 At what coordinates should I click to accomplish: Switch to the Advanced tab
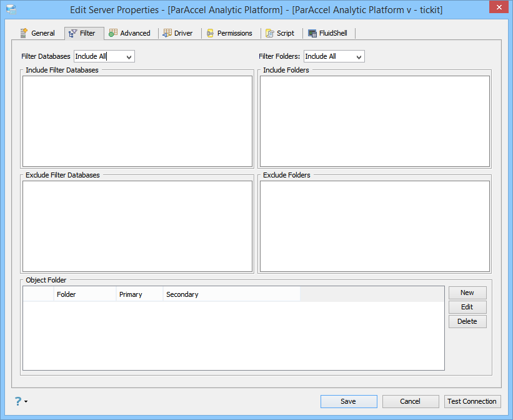(x=129, y=33)
